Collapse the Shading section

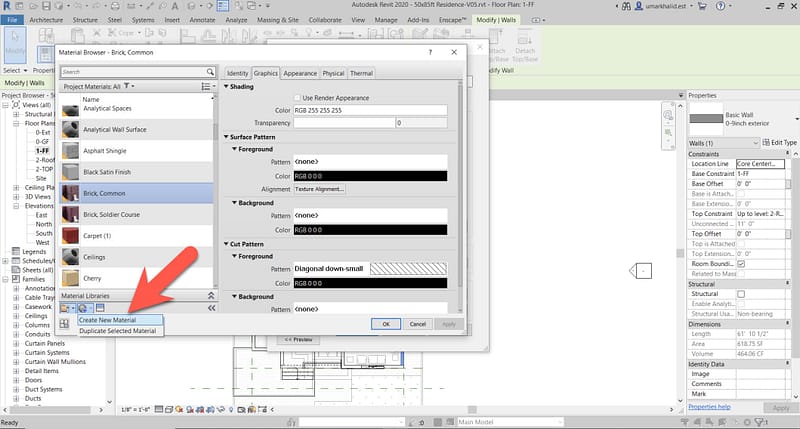(226, 86)
